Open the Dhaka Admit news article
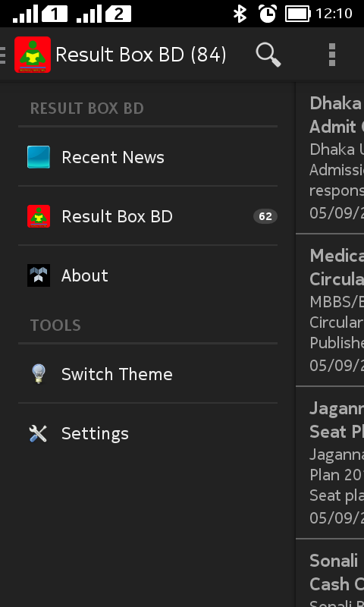The height and width of the screenshot is (607, 364). [x=330, y=158]
